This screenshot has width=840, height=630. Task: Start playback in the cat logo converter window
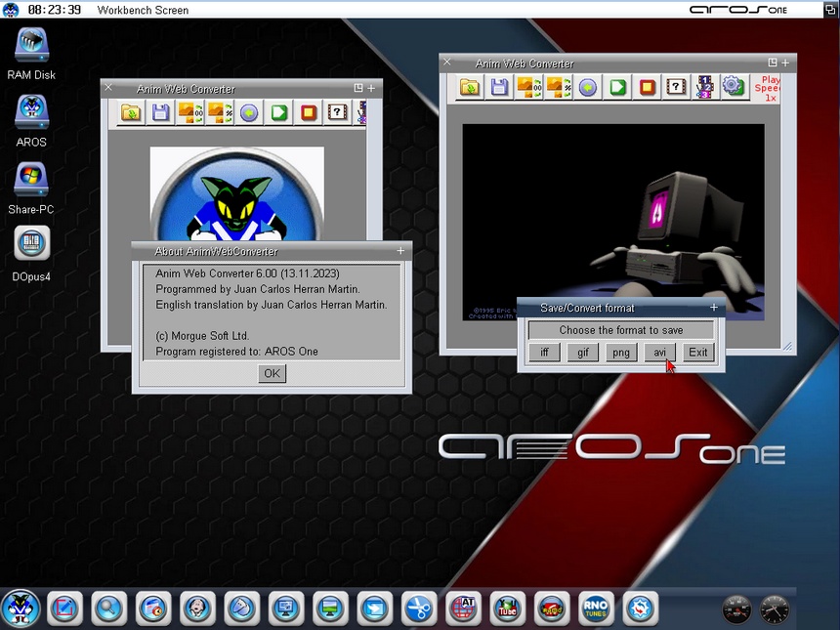(x=278, y=112)
